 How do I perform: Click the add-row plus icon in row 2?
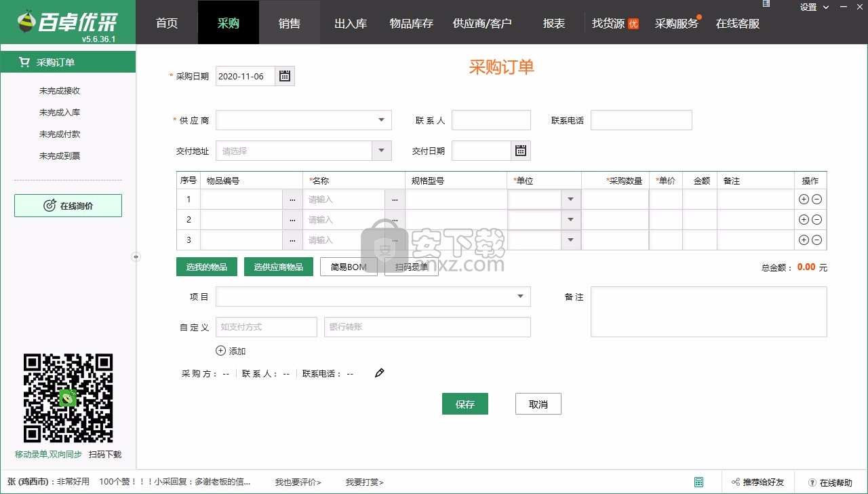[804, 220]
